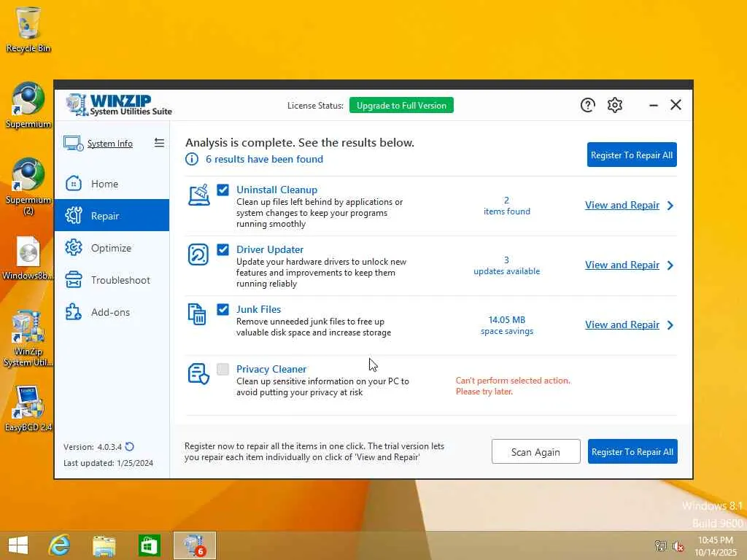Screen dimensions: 747x560
Task: Click 'Last updated: 1/25/2024' text
Action: coord(108,463)
